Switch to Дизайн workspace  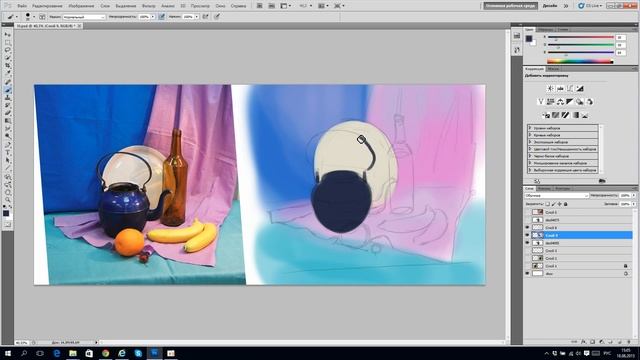click(550, 6)
